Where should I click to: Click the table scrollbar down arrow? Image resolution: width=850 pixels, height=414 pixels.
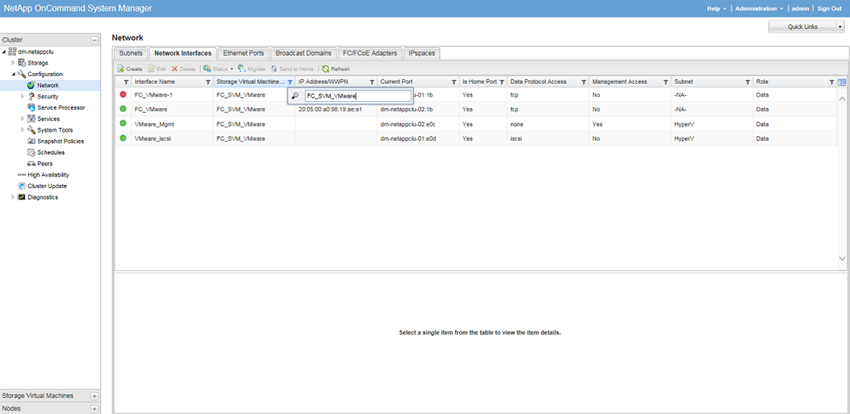point(842,258)
